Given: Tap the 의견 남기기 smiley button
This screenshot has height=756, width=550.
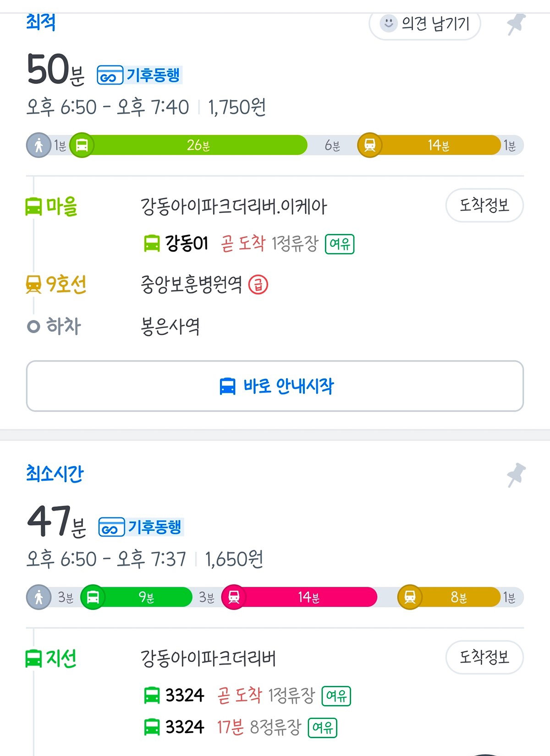Looking at the screenshot, I should point(425,23).
